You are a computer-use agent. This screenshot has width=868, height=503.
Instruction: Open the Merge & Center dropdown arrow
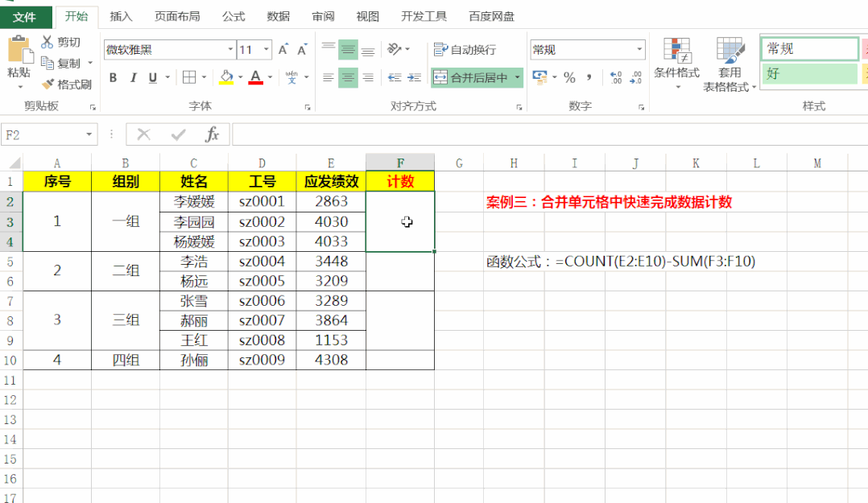tap(517, 77)
